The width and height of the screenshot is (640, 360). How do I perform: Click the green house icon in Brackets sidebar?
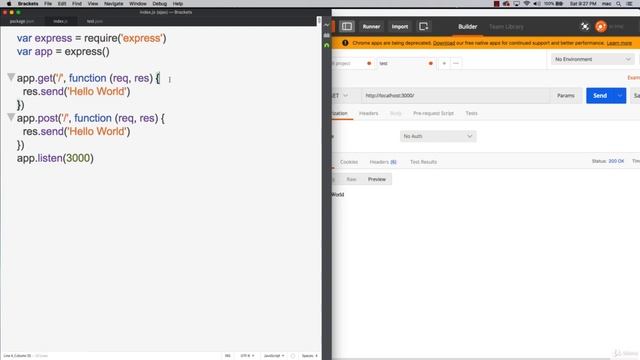(x=327, y=45)
